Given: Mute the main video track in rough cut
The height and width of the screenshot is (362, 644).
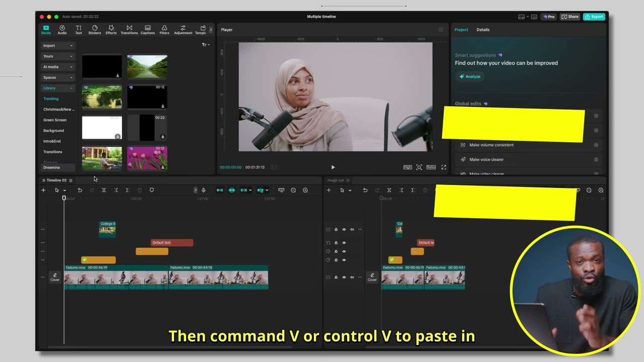Looking at the screenshot, I should click(352, 277).
